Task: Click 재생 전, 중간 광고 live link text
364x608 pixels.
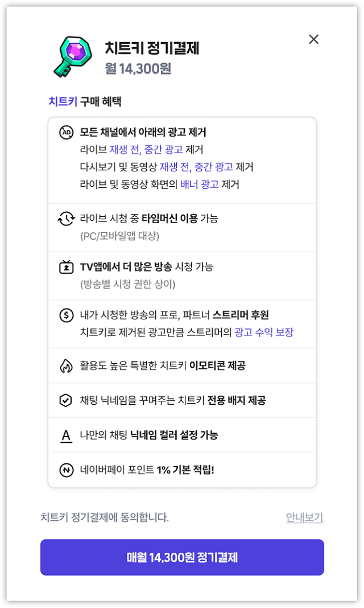Action: (146, 150)
